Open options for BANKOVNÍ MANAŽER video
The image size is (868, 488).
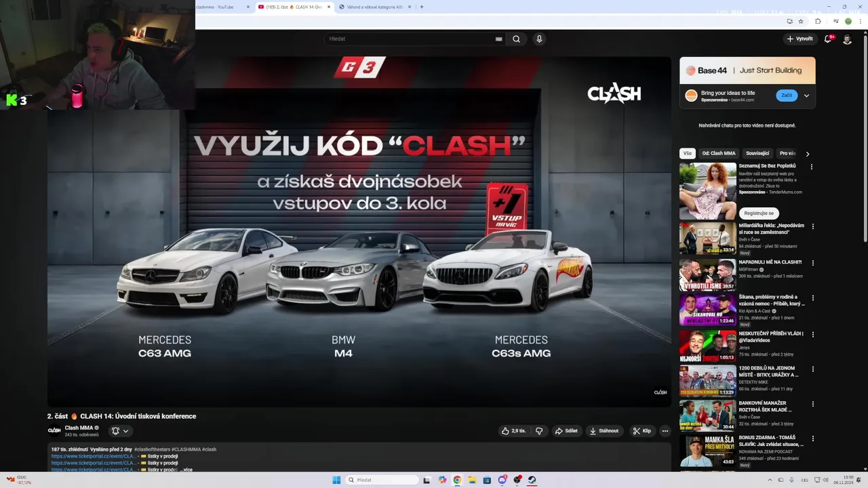click(812, 403)
